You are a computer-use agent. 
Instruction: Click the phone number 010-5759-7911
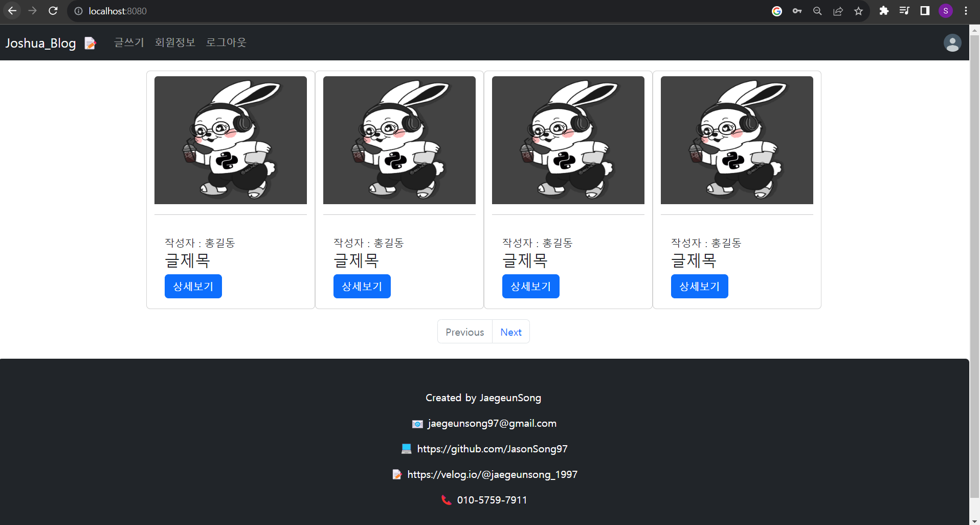(492, 500)
